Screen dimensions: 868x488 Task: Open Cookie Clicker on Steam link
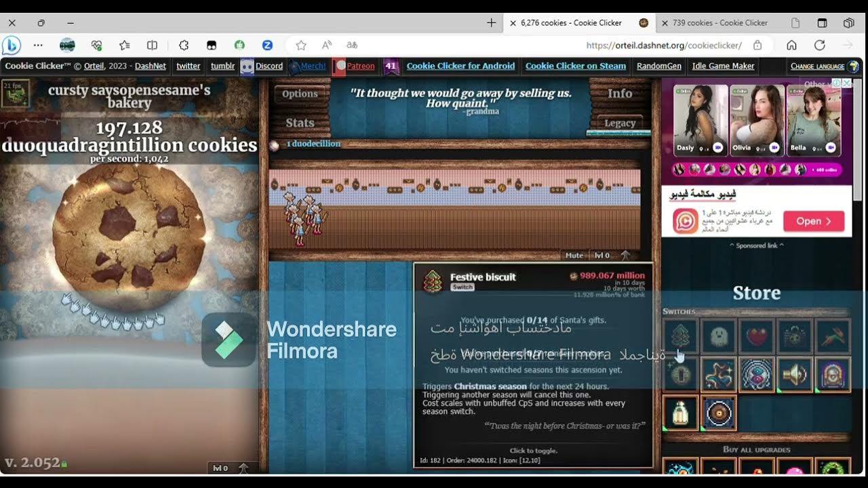coord(576,66)
